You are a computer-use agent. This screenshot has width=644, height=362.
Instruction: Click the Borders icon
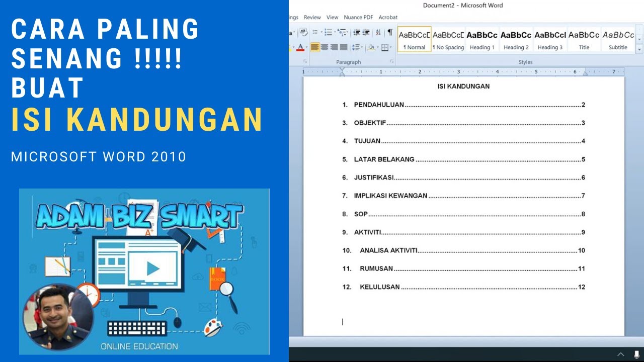point(385,47)
